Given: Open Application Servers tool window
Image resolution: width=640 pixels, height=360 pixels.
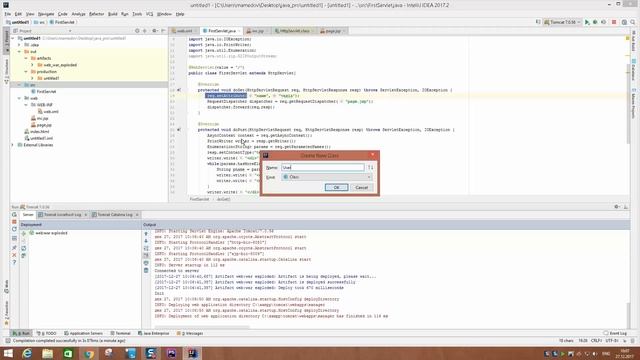Looking at the screenshot, I should tap(83, 333).
